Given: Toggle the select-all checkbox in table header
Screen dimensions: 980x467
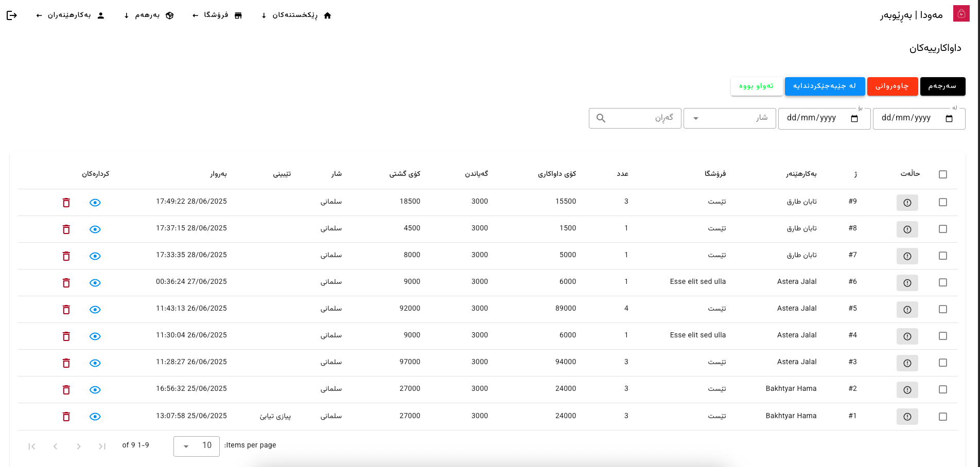Looking at the screenshot, I should pyautogui.click(x=942, y=174).
